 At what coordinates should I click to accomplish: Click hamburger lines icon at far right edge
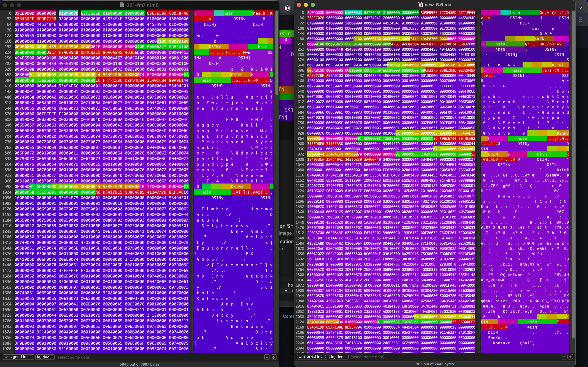pyautogui.click(x=580, y=20)
